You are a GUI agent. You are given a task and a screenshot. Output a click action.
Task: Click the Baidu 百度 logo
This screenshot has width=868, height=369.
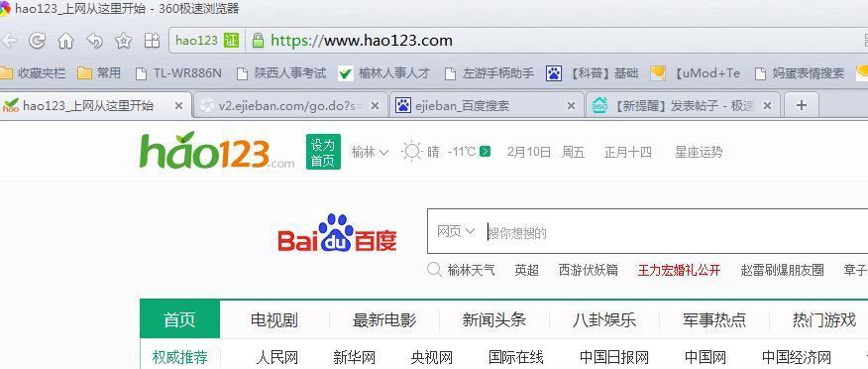coord(337,233)
